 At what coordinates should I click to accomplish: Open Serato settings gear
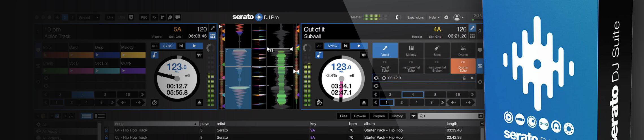point(446,17)
